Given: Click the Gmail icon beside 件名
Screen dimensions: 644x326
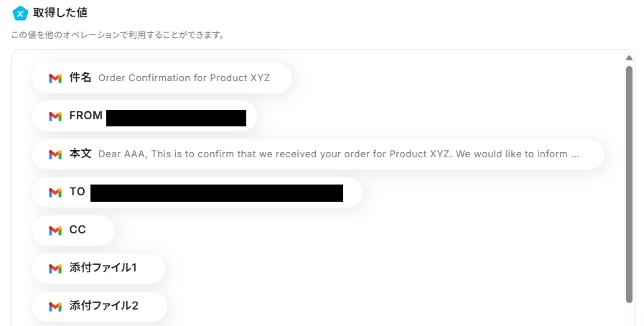Looking at the screenshot, I should click(x=55, y=78).
